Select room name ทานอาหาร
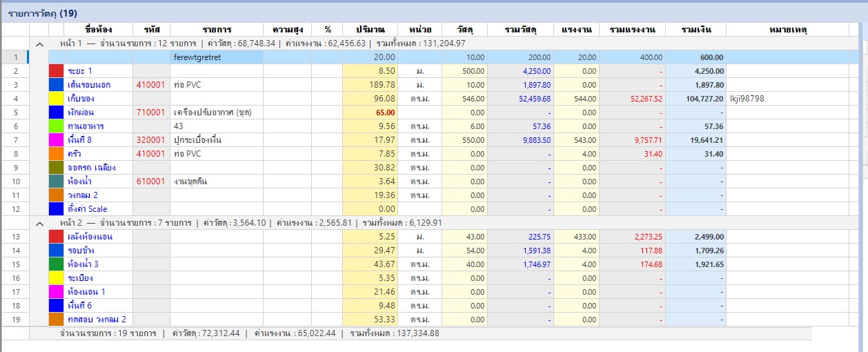 (85, 126)
